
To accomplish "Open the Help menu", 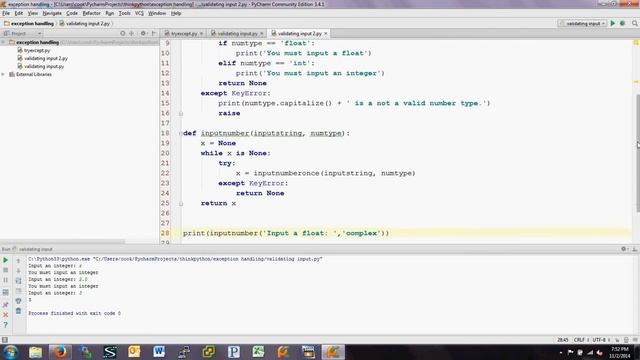I will (176, 13).
